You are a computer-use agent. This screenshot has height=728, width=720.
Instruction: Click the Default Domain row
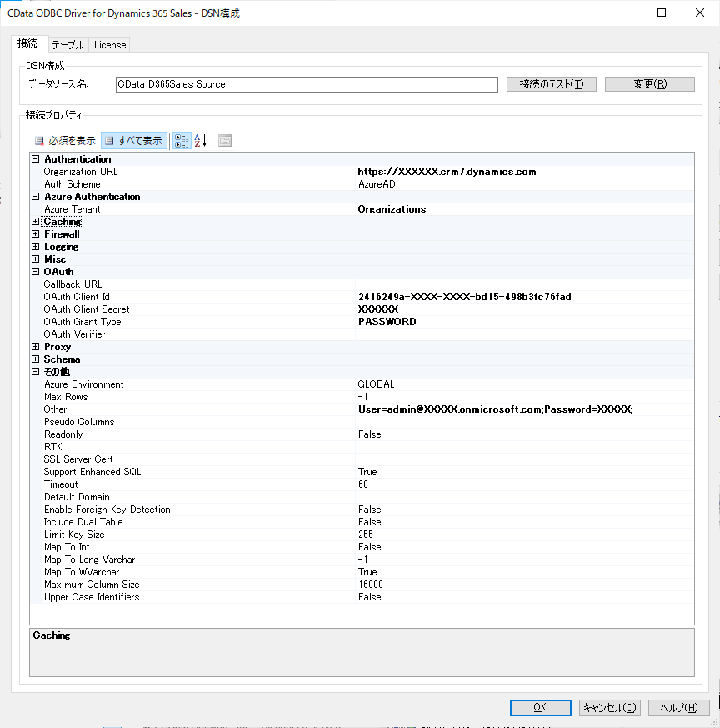(x=362, y=497)
